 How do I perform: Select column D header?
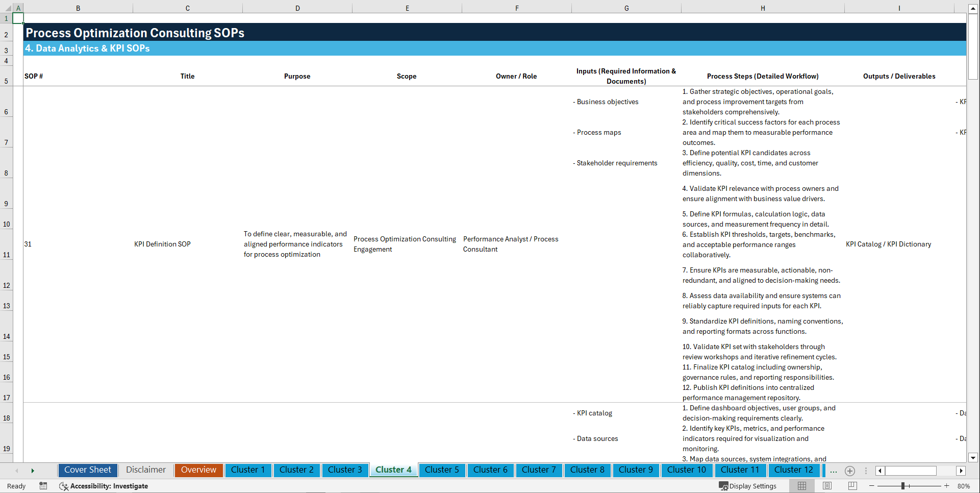(297, 8)
